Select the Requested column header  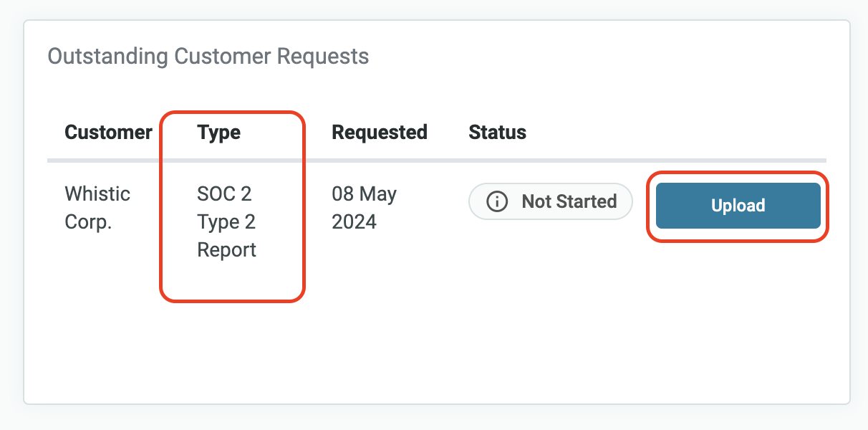[x=380, y=133]
